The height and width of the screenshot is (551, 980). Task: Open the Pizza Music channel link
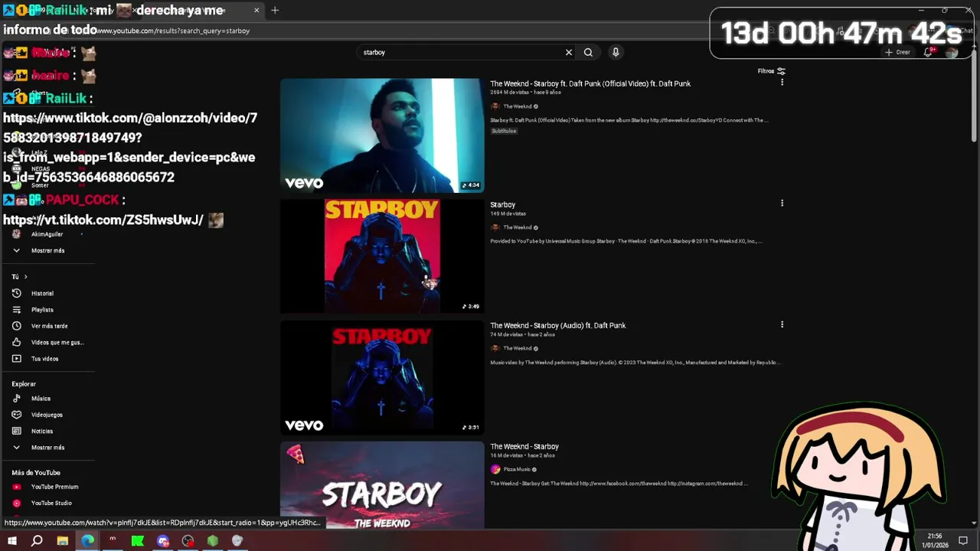tap(517, 469)
